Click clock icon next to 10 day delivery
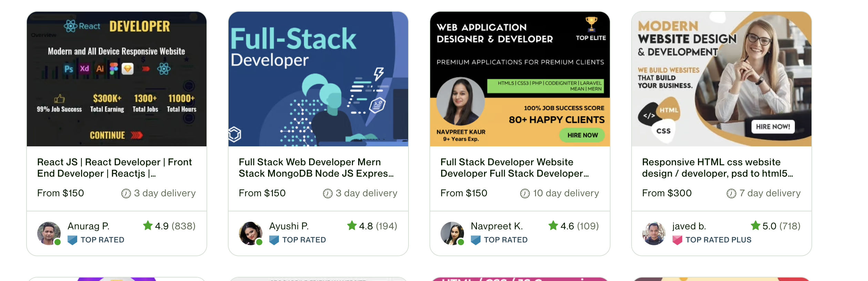Screen dimensions: 868x281 525,194
